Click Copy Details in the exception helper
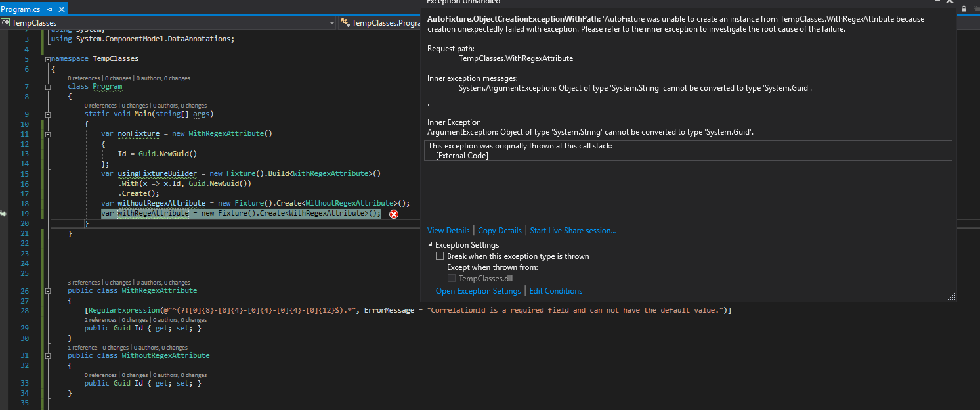 point(500,230)
